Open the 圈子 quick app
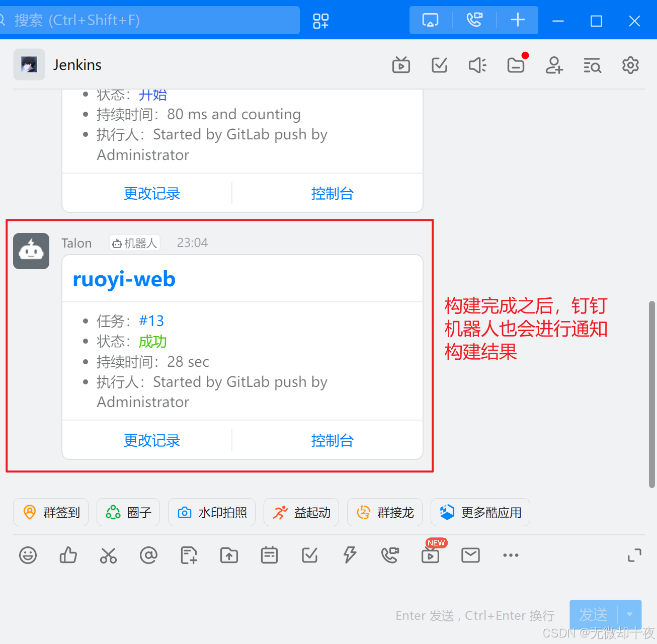 pos(128,512)
